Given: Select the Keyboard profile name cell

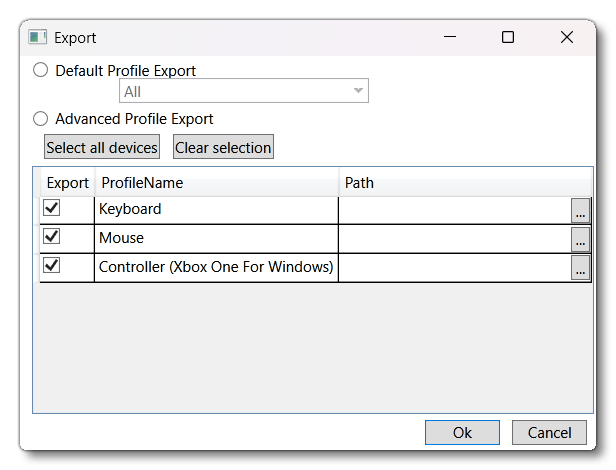Looking at the screenshot, I should pos(216,211).
